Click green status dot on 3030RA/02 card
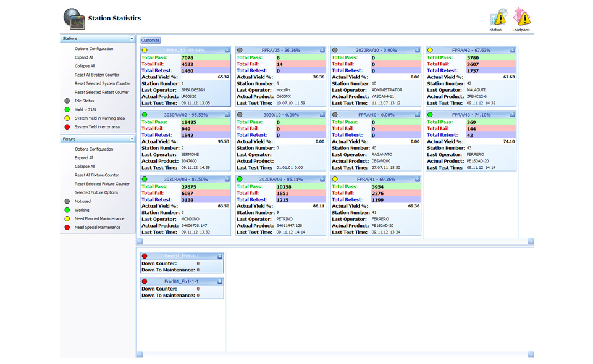This screenshot has width=593, height=364. tap(145, 115)
